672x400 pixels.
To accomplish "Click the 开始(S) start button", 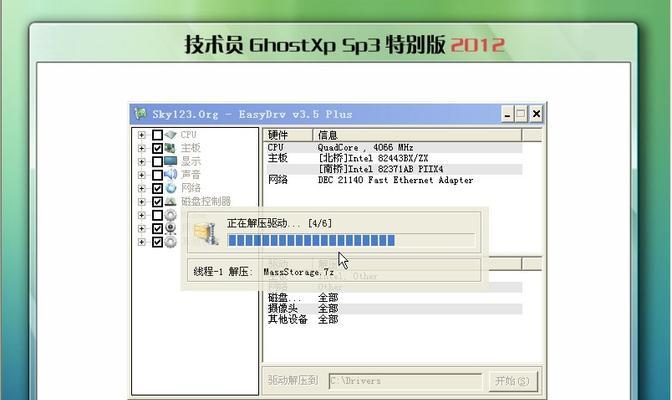I will click(x=513, y=381).
